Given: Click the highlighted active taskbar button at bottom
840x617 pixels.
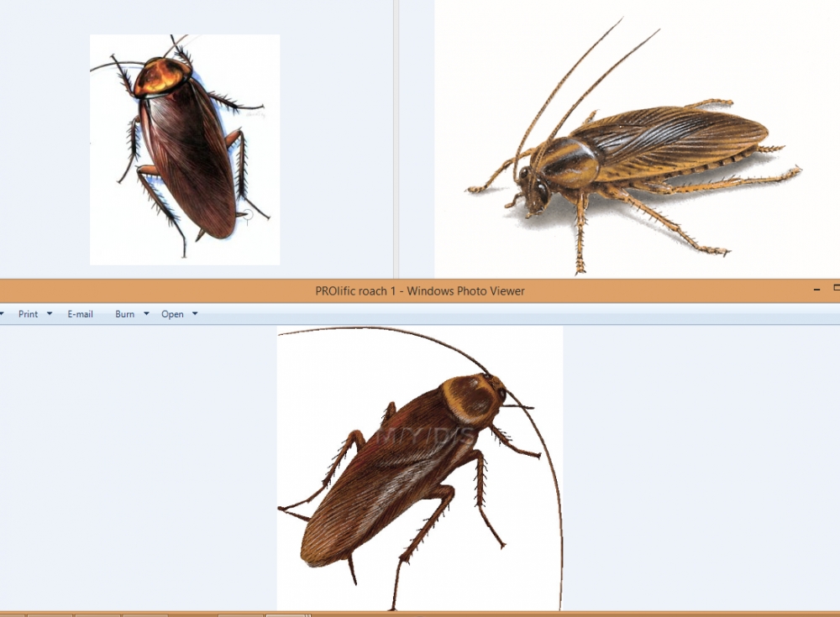Looking at the screenshot, I should tap(284, 614).
